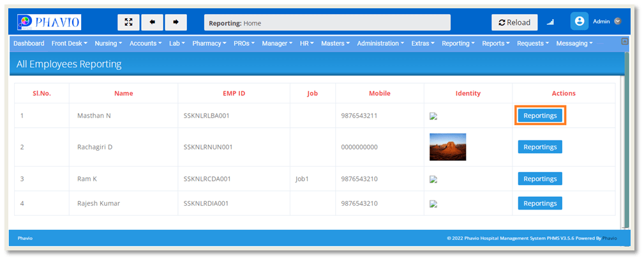Image resolution: width=644 pixels, height=260 pixels.
Task: Click Reportings button for Rachagiri D
Action: tap(540, 147)
